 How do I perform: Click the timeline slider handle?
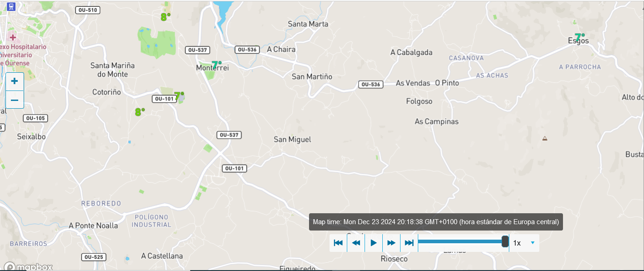pos(505,241)
